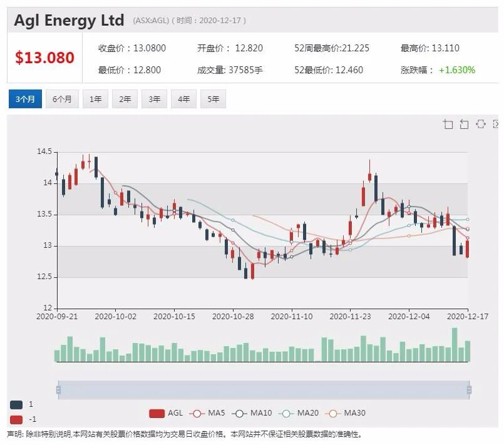
Task: Click the 成交量: 37585手 value
Action: click(x=230, y=70)
